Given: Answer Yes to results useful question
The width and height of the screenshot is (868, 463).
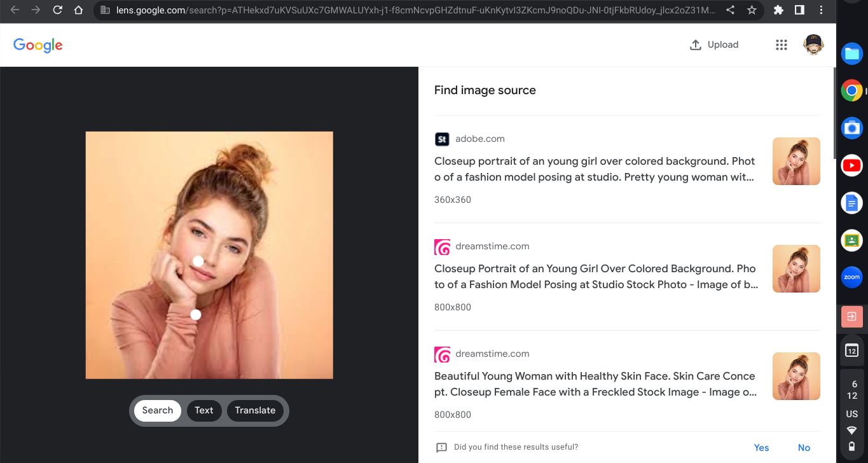Looking at the screenshot, I should click(x=761, y=448).
